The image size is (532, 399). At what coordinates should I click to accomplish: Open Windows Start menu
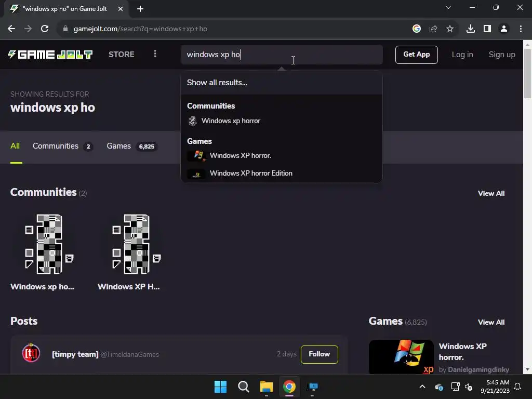(220, 387)
